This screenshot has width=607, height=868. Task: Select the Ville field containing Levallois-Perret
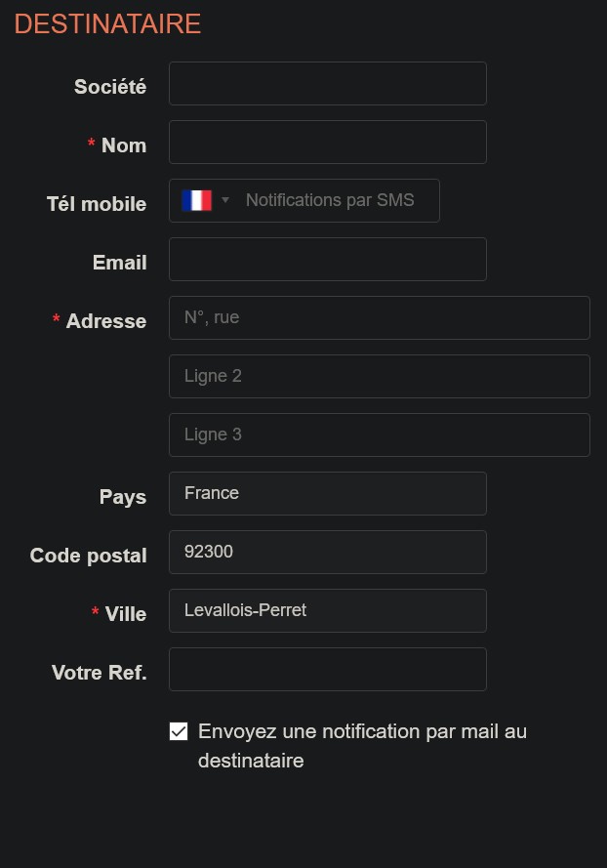[x=327, y=610]
